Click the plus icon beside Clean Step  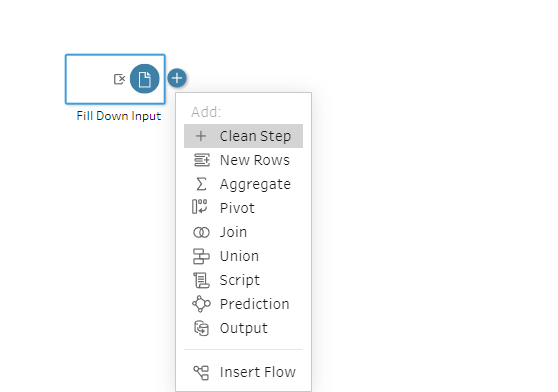click(201, 136)
